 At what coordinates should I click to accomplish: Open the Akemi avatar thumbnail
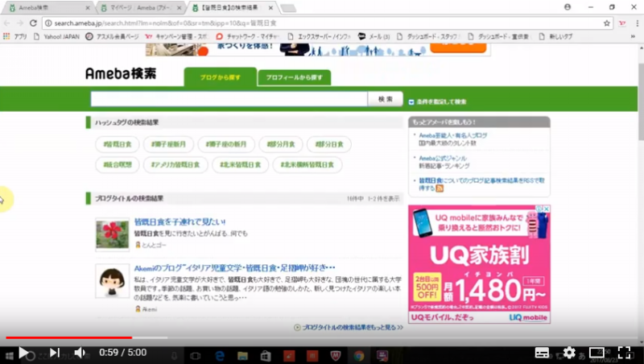click(x=112, y=281)
